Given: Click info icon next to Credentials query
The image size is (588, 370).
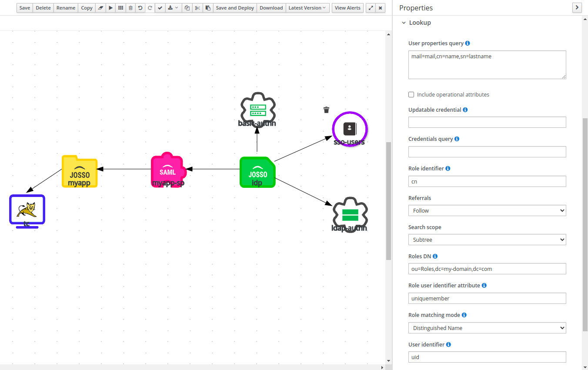Looking at the screenshot, I should pos(457,139).
